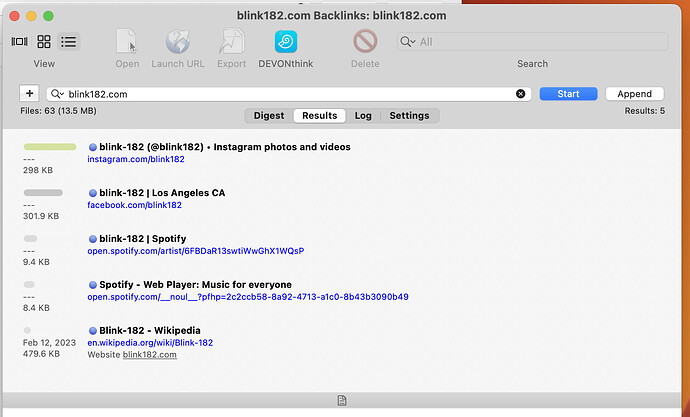
Task: Click the Launch URL globe icon
Action: [178, 41]
